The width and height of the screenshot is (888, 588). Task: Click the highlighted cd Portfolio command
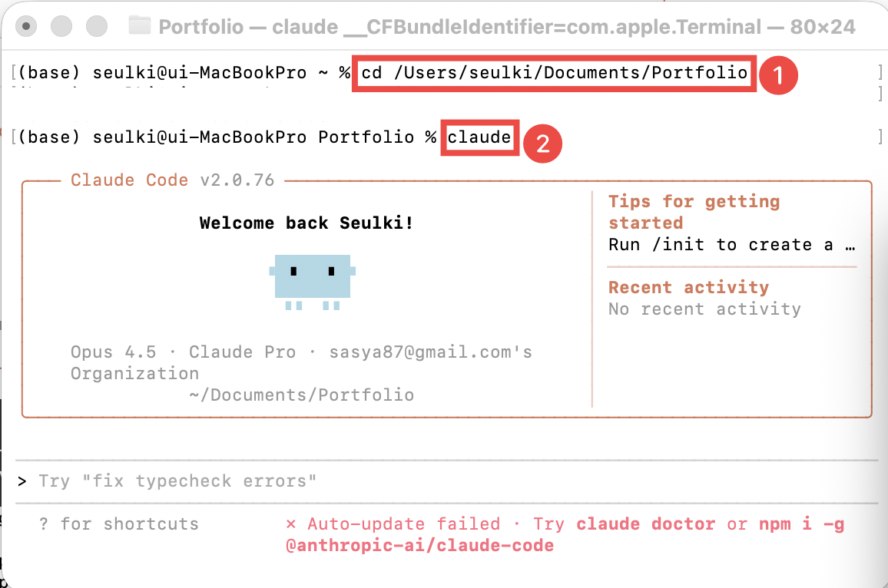554,74
